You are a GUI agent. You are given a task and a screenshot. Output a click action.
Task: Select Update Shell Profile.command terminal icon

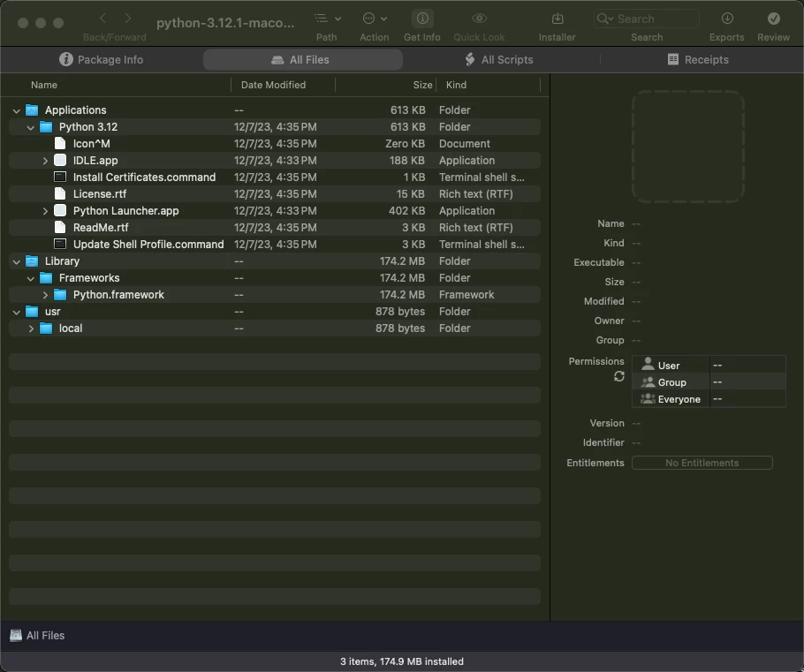point(60,244)
